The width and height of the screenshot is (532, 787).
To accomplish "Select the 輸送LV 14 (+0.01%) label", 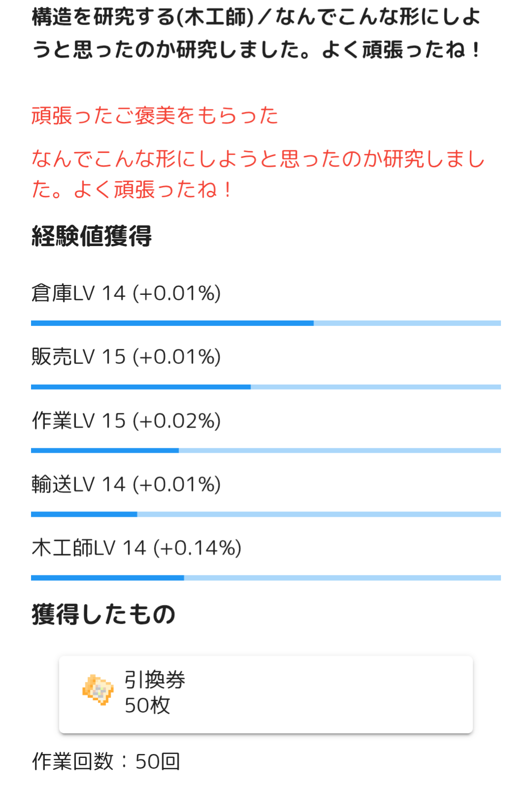I will coord(126,484).
